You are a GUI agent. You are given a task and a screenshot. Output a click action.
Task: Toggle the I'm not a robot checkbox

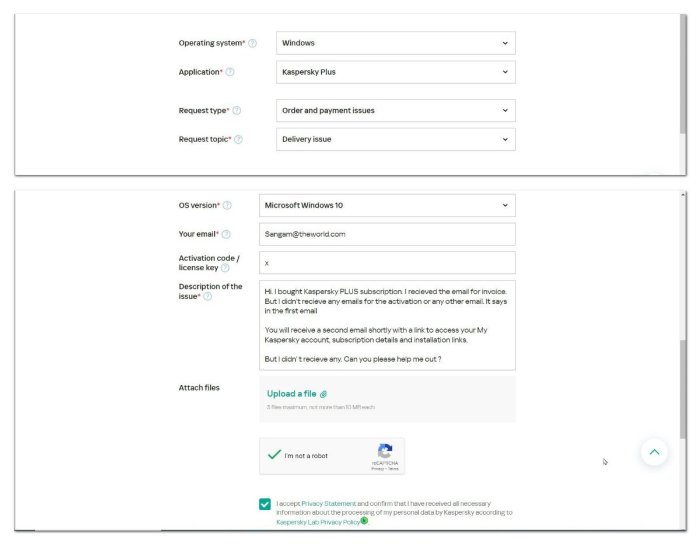pos(274,455)
